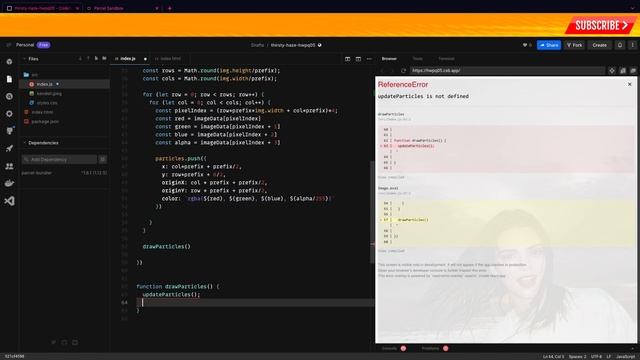Open the sandbox info icon in sidebar
640x360 pixels.
(x=9, y=62)
